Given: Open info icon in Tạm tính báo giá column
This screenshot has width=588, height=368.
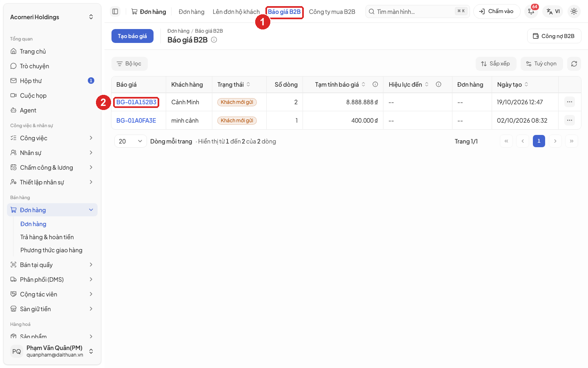Looking at the screenshot, I should point(375,84).
